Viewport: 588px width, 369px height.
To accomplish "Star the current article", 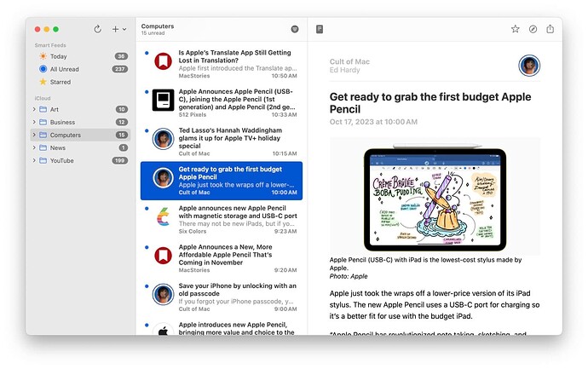I will [516, 29].
